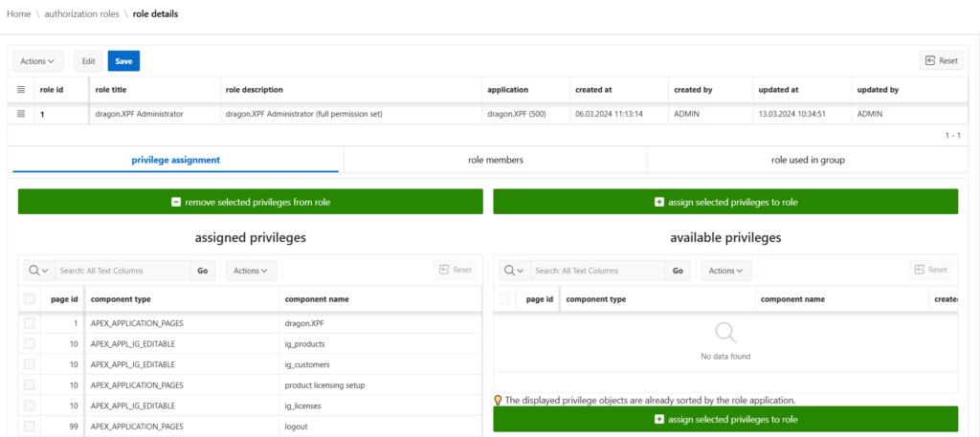The image size is (980, 437).
Task: Tick checkbox for ig_customers row
Action: (30, 364)
